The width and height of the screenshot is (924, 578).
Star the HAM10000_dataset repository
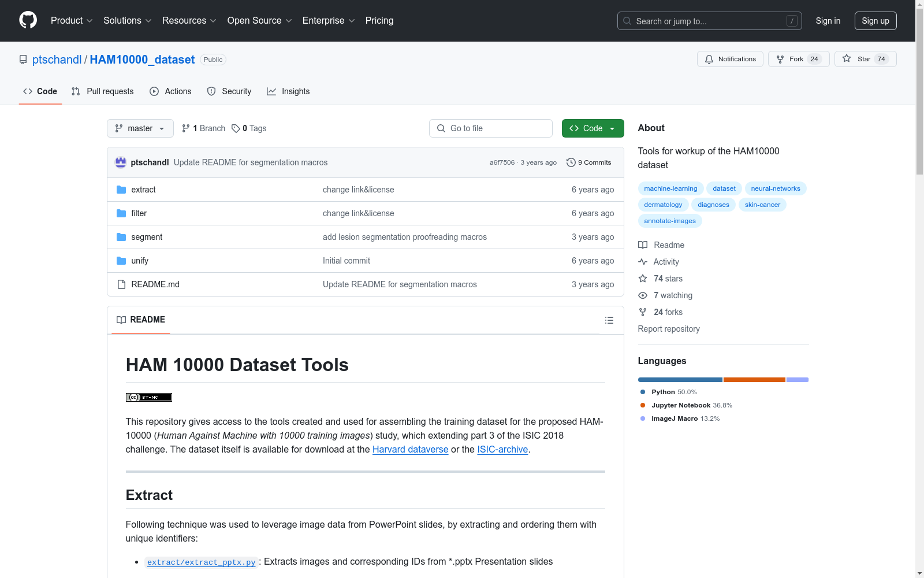865,59
